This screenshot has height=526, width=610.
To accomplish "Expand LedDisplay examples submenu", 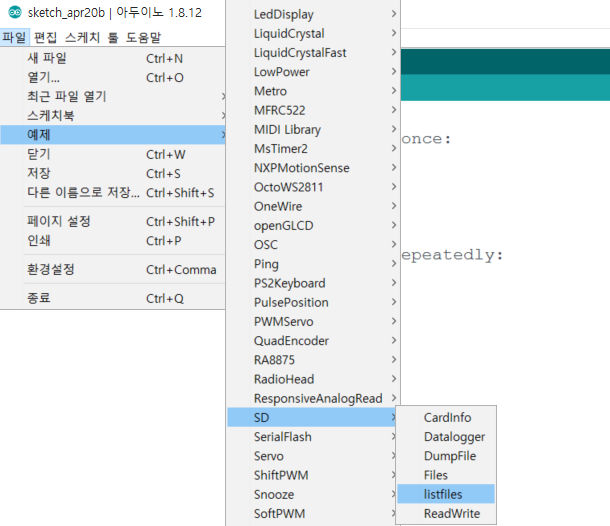I will pyautogui.click(x=313, y=14).
